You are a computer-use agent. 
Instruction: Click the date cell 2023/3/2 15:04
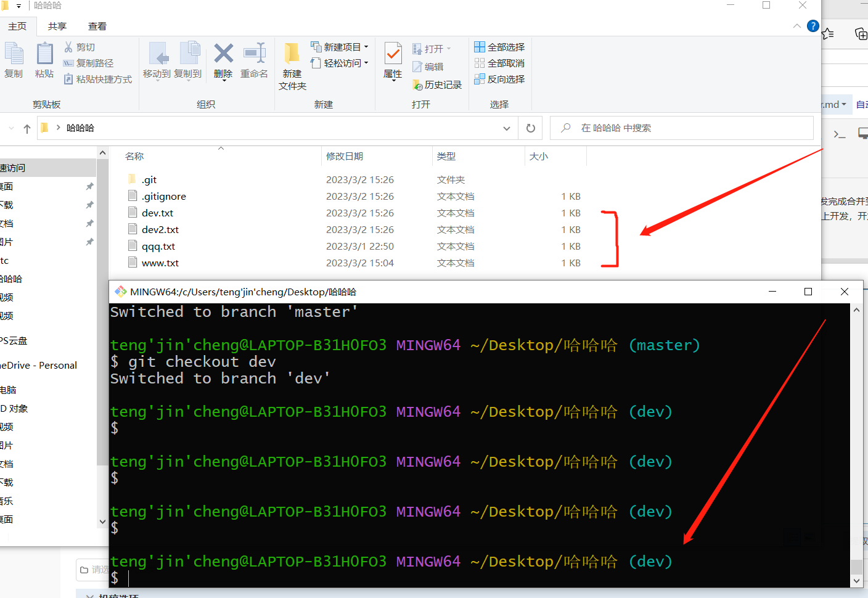360,263
